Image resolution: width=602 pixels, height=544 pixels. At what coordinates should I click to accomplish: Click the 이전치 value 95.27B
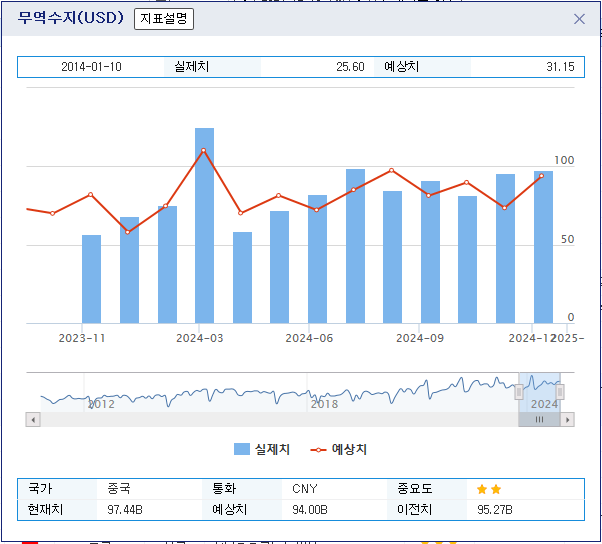(494, 510)
